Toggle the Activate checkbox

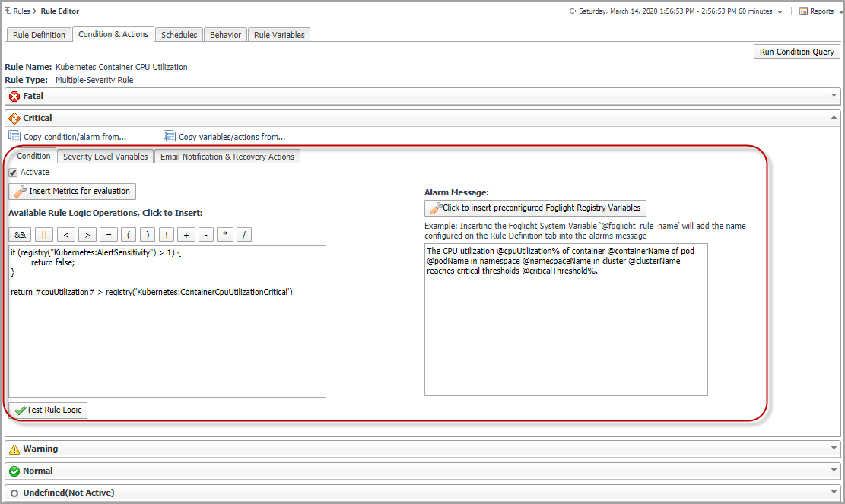pos(13,173)
